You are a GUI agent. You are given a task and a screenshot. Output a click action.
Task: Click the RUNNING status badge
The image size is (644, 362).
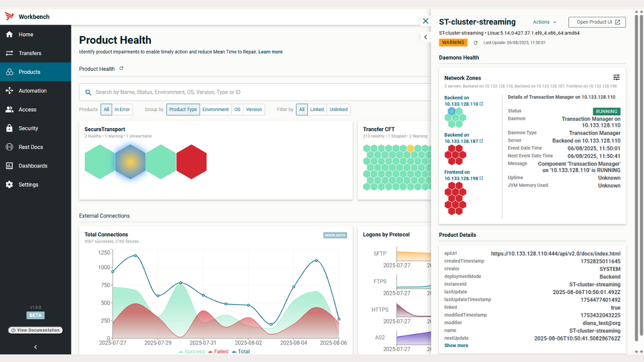[x=607, y=112]
